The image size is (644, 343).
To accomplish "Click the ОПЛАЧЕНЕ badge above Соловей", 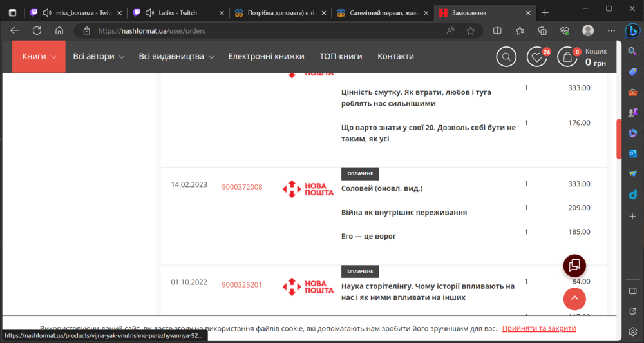I will [x=360, y=173].
